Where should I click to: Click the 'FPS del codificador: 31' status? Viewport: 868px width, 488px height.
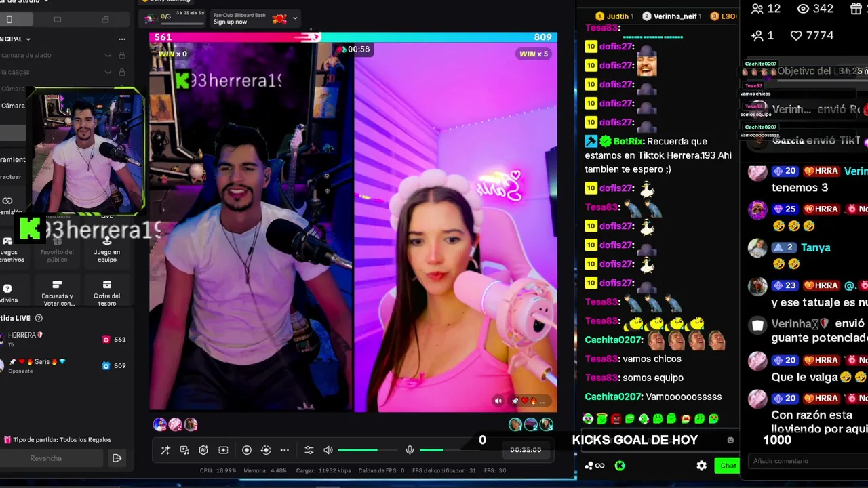click(x=444, y=470)
